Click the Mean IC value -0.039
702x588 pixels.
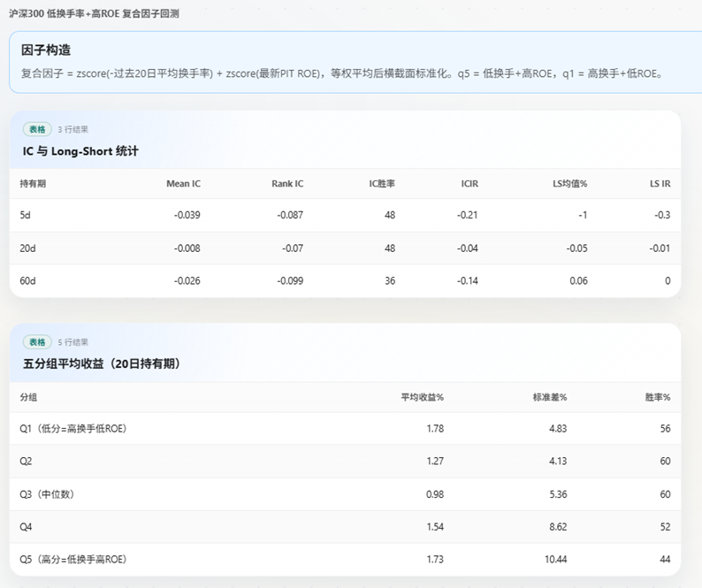click(x=187, y=216)
